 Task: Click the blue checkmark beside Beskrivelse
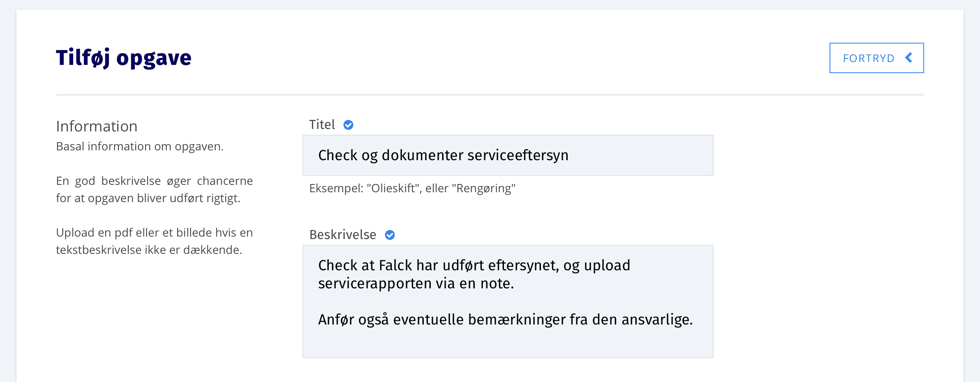tap(390, 235)
